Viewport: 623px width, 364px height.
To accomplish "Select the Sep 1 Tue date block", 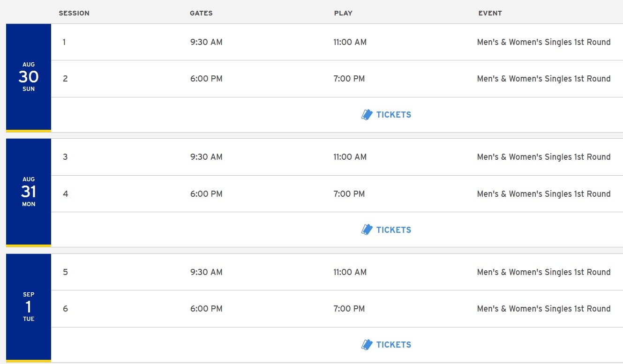I will pyautogui.click(x=29, y=308).
